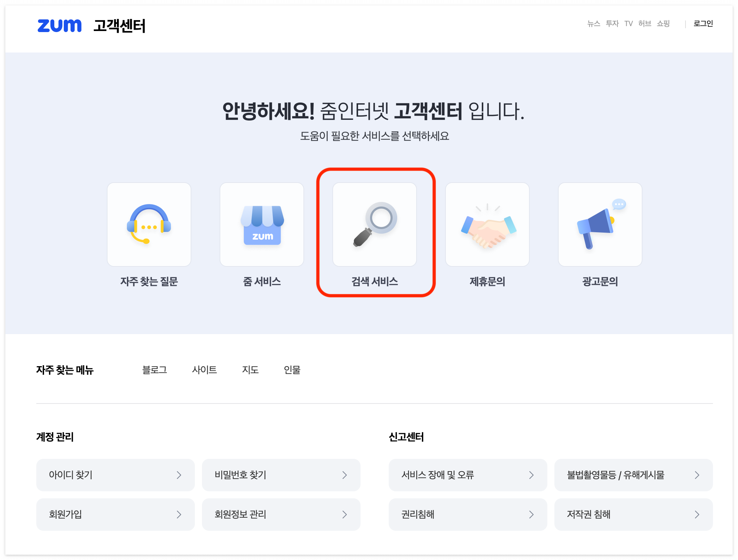Viewport: 738px width, 560px height.
Task: Open the 뉴스 top navigation link
Action: (x=594, y=24)
